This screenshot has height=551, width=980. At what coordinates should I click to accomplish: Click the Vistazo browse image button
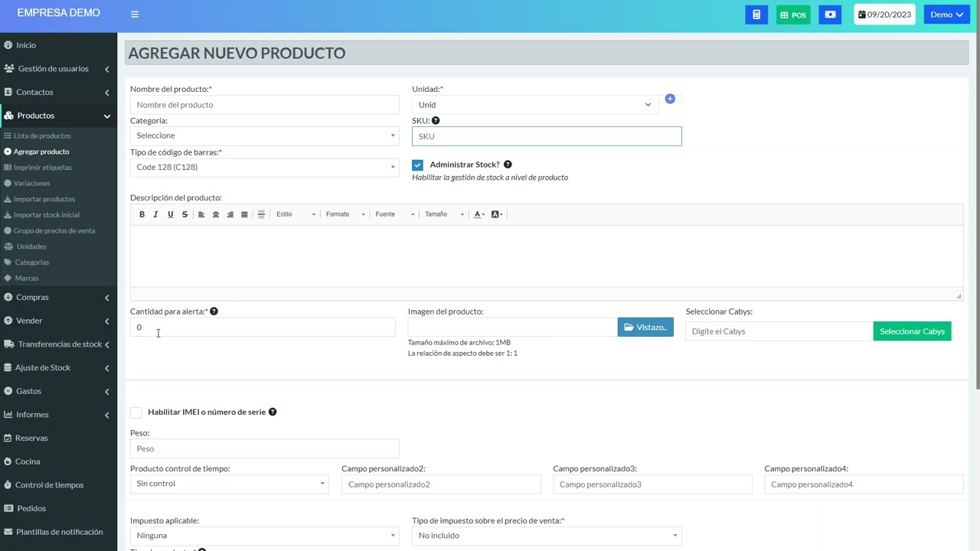click(x=645, y=327)
